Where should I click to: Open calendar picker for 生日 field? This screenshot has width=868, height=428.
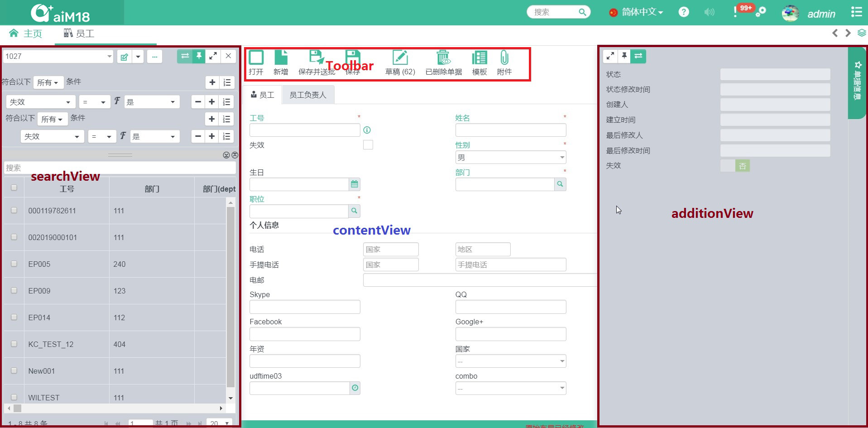[355, 184]
